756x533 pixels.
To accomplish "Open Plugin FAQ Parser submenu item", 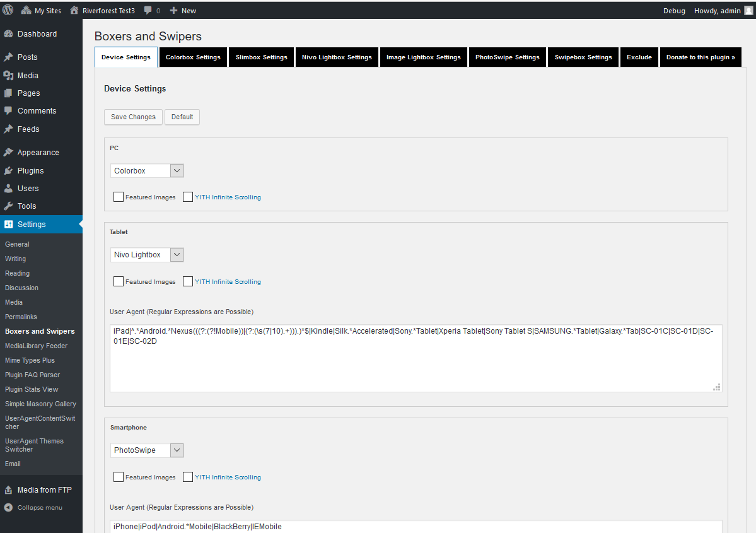I will pos(32,375).
